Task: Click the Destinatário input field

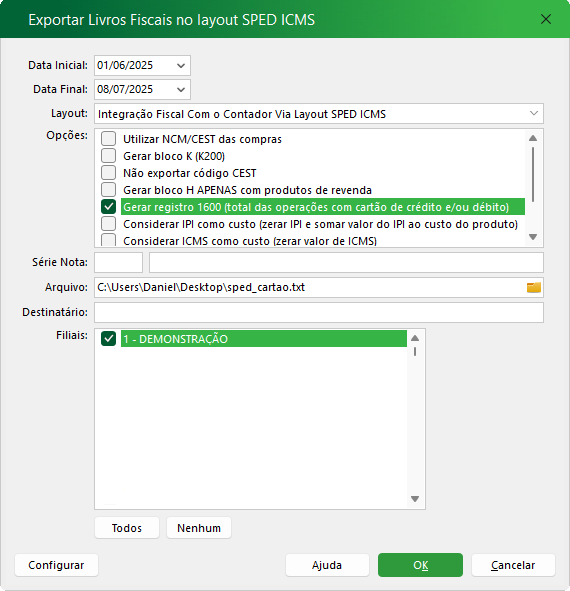Action: tap(319, 312)
